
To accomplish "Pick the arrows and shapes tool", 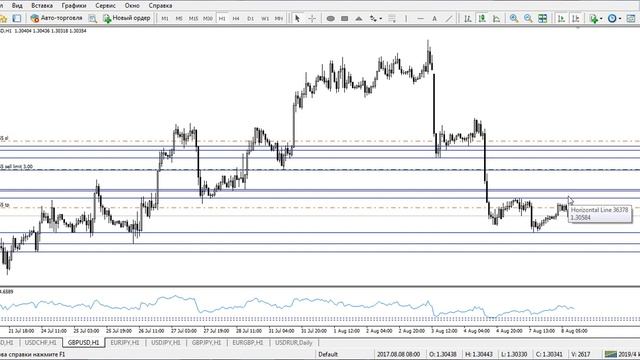I will pyautogui.click(x=373, y=18).
